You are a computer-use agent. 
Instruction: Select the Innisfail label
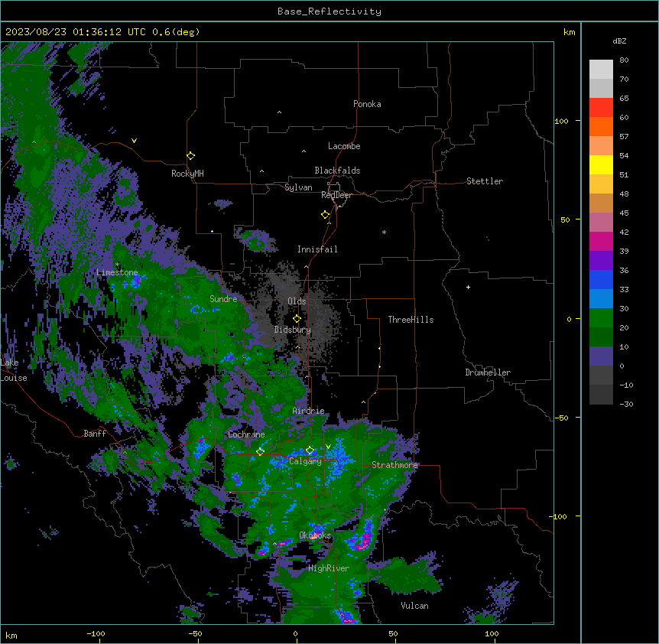click(x=317, y=249)
